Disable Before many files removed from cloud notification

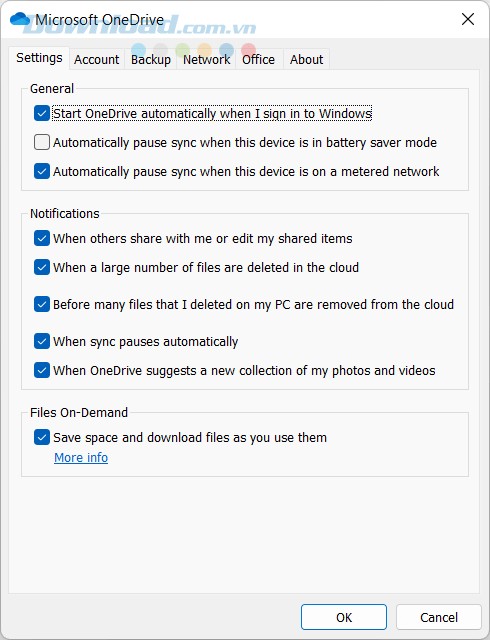(42, 304)
